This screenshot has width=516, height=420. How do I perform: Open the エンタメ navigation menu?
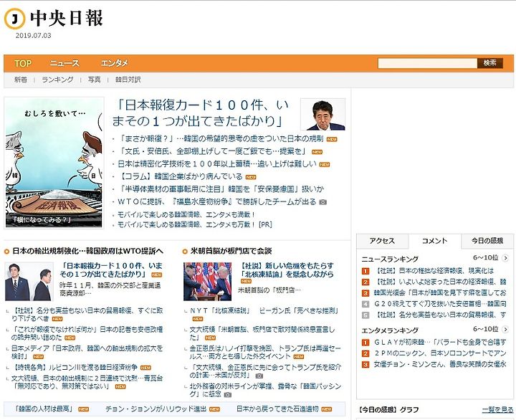(x=114, y=63)
